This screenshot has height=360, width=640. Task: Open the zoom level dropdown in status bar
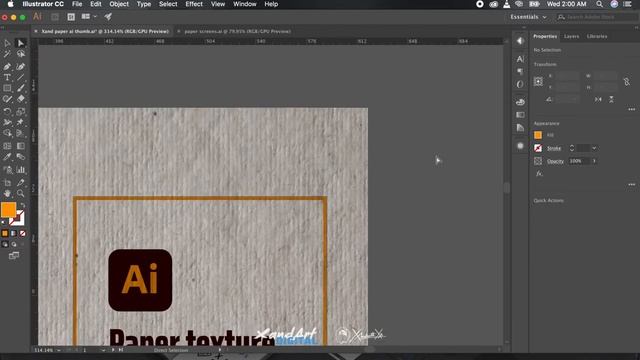tap(59, 350)
